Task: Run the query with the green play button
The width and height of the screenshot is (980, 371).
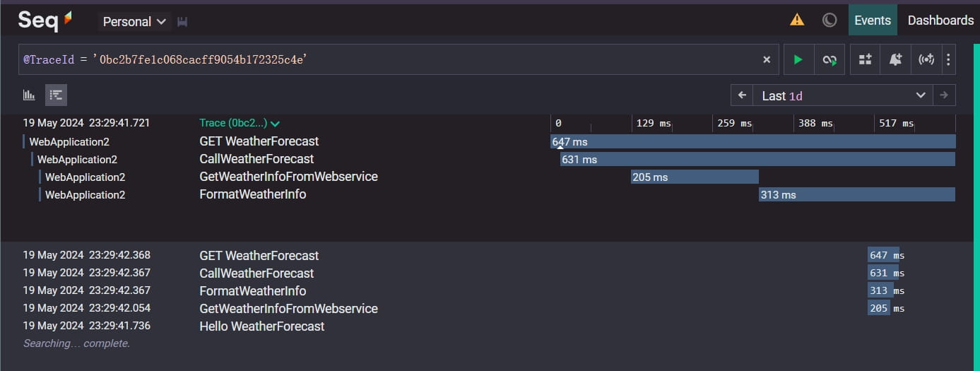Action: tap(798, 60)
